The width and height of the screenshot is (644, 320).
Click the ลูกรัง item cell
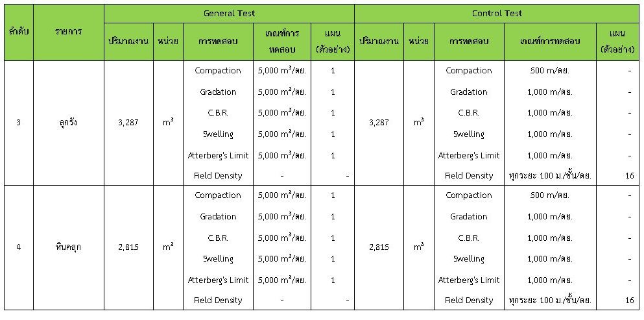(67, 122)
